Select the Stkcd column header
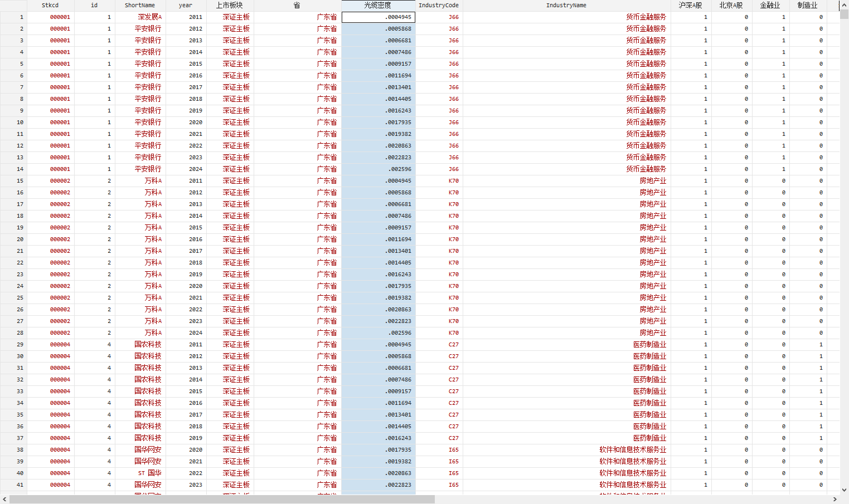 tap(50, 5)
